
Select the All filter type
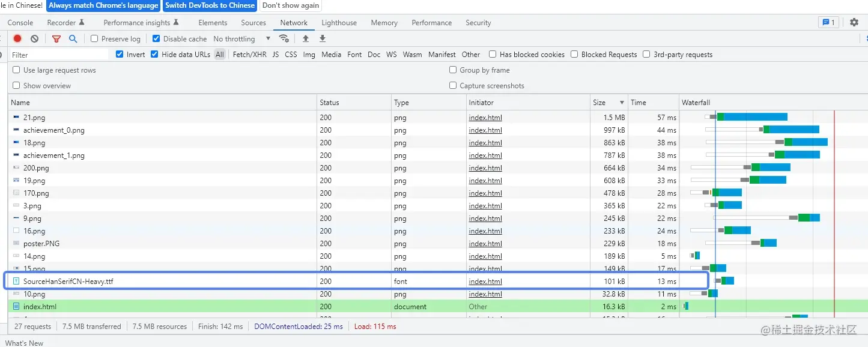pyautogui.click(x=220, y=54)
